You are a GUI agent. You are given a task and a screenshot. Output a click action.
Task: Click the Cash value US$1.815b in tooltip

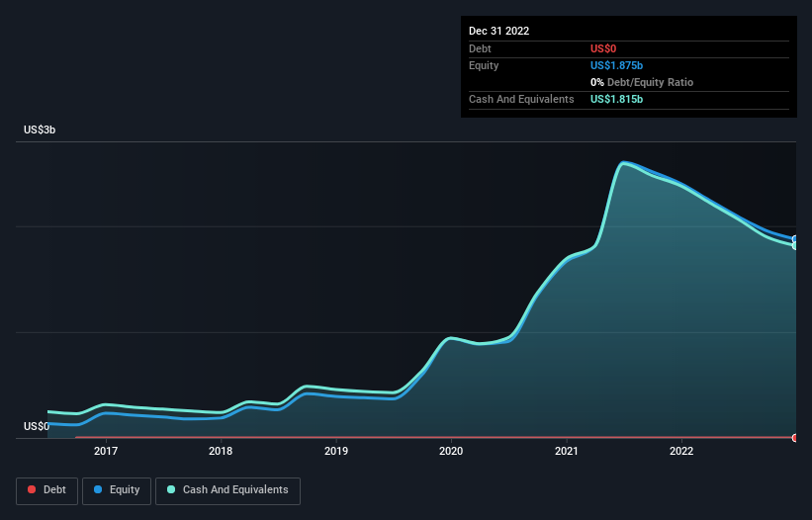[x=616, y=99]
